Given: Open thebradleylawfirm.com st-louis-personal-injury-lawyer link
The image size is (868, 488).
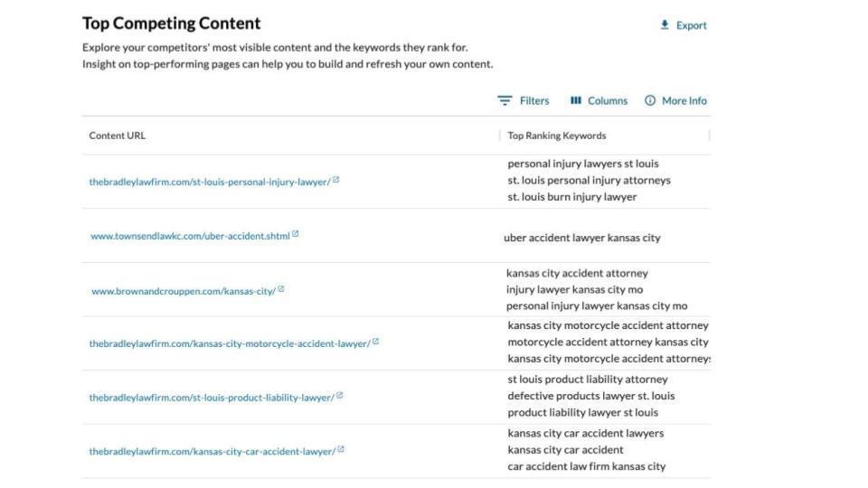Looking at the screenshot, I should (x=210, y=182).
